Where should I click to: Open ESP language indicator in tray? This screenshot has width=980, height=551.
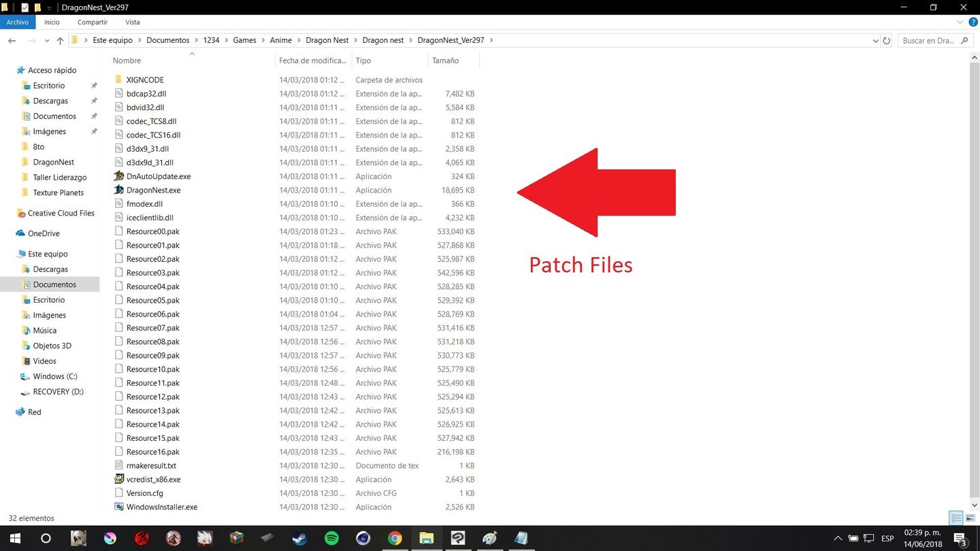887,539
